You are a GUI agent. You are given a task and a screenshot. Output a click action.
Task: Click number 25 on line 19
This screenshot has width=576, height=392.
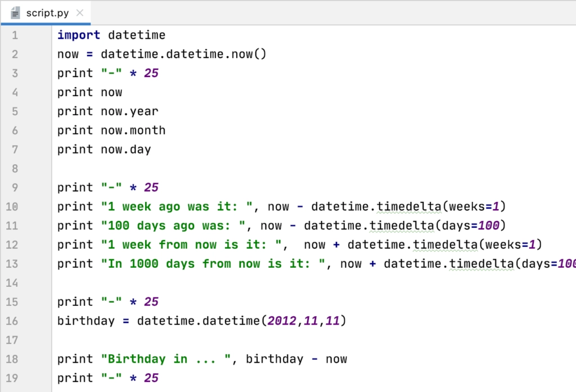coord(151,378)
